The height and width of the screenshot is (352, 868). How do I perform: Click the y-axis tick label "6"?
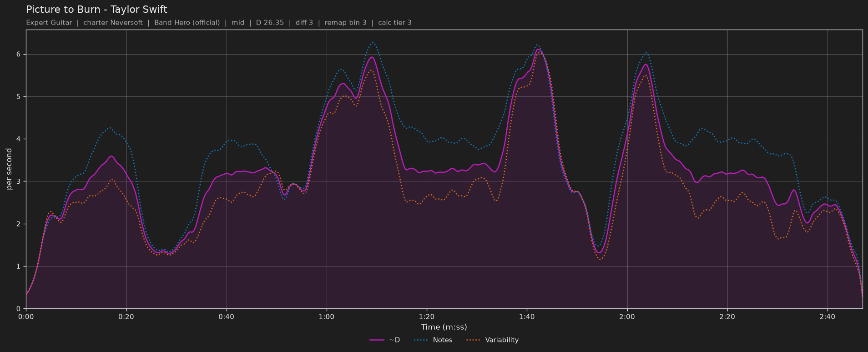(x=19, y=54)
